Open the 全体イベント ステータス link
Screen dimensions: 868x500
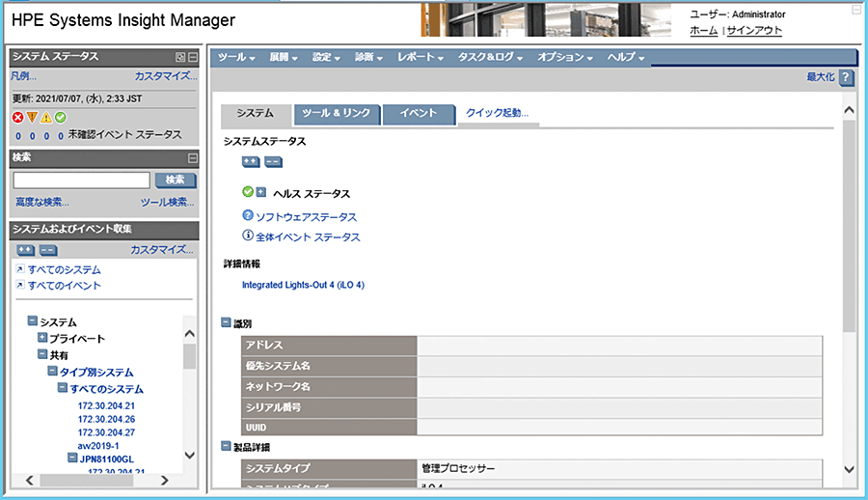[308, 237]
